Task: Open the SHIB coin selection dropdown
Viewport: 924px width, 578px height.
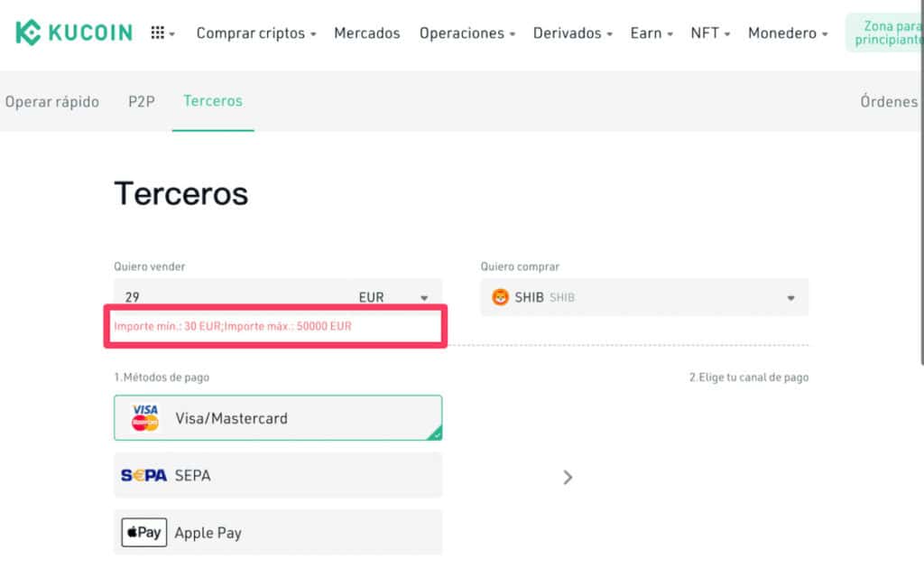Action: (x=644, y=297)
